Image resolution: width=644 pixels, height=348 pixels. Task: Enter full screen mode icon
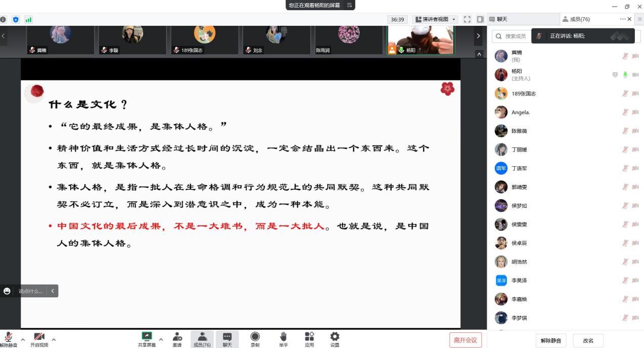pos(467,19)
